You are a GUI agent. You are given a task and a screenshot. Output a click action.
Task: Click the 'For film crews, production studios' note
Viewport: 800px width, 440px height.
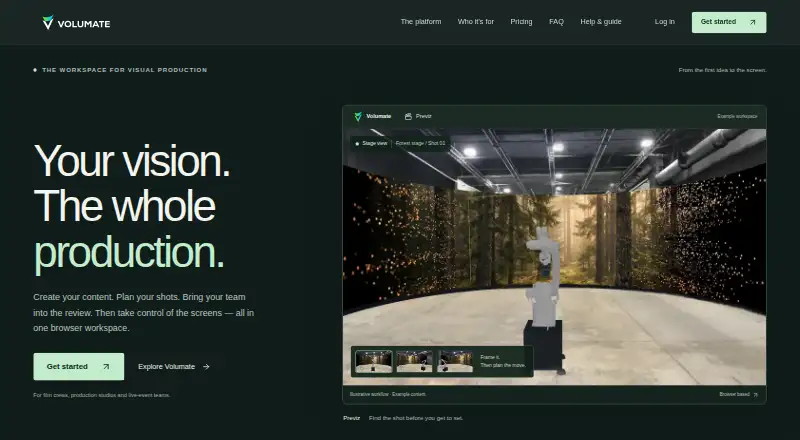pos(102,395)
